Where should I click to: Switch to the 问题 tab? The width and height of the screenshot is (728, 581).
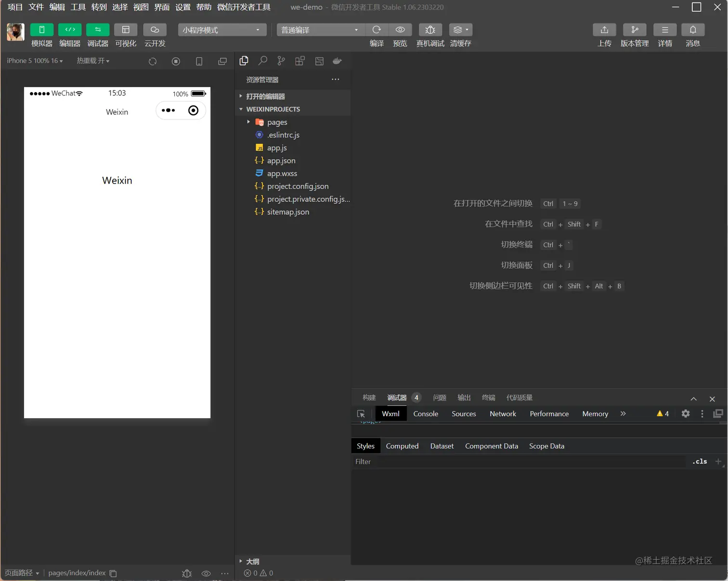click(440, 397)
